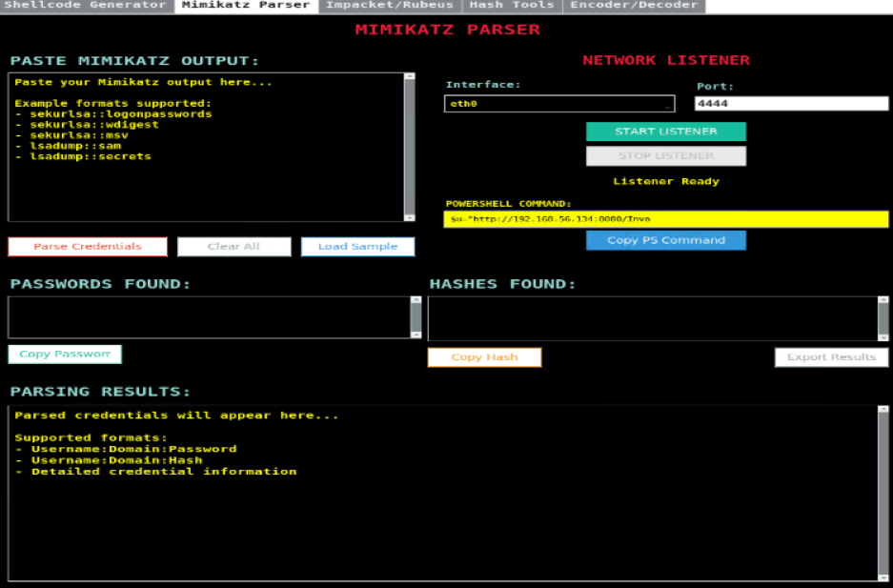Click inside the Hashes Found list box
The image size is (893, 588).
(x=651, y=318)
